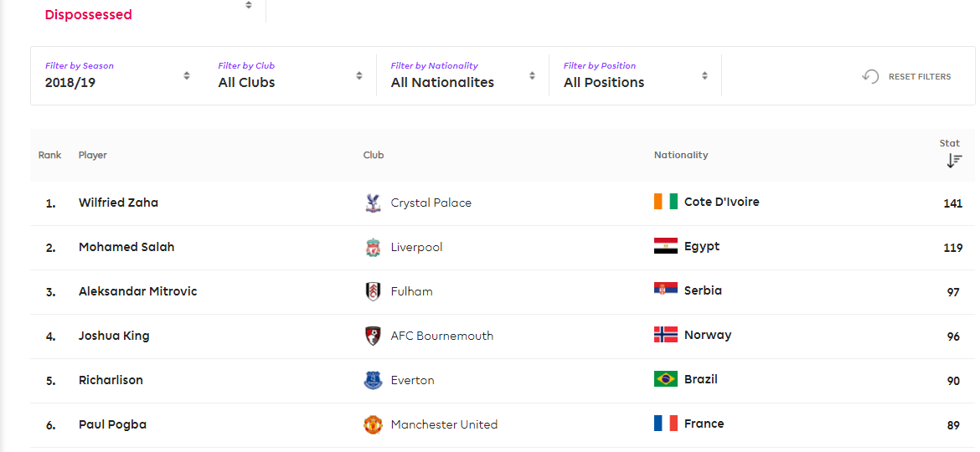Open the Filter by Season dropdown

[117, 75]
